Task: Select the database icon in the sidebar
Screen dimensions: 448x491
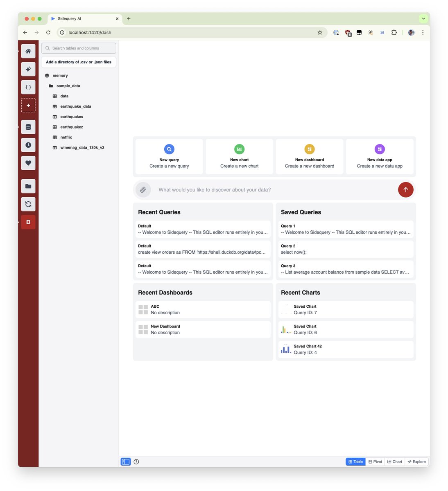Action: point(28,127)
